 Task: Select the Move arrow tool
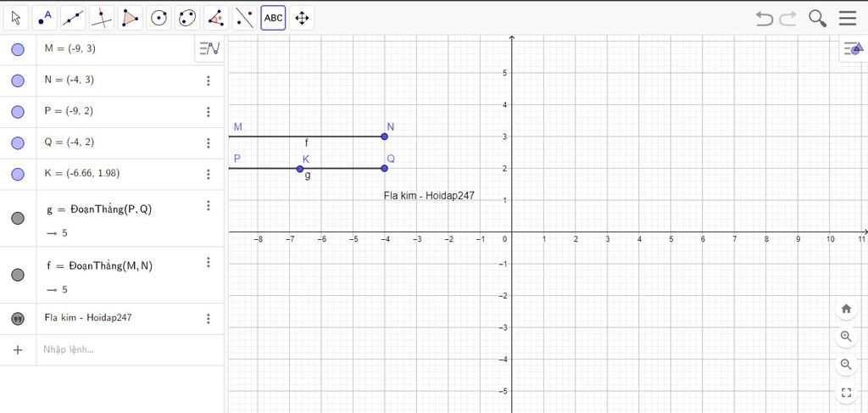(16, 19)
